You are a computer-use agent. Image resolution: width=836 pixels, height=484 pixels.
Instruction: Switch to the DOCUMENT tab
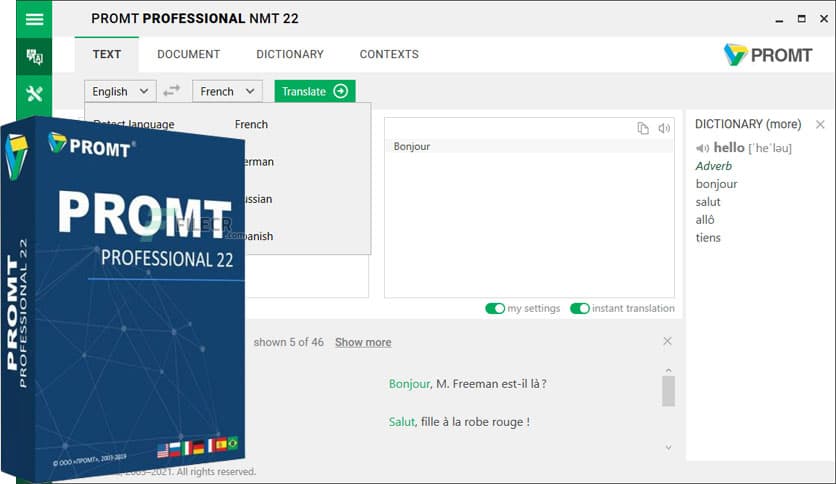tap(189, 54)
